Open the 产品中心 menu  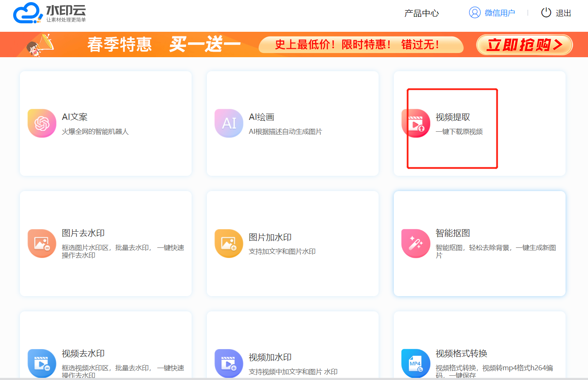(x=421, y=13)
